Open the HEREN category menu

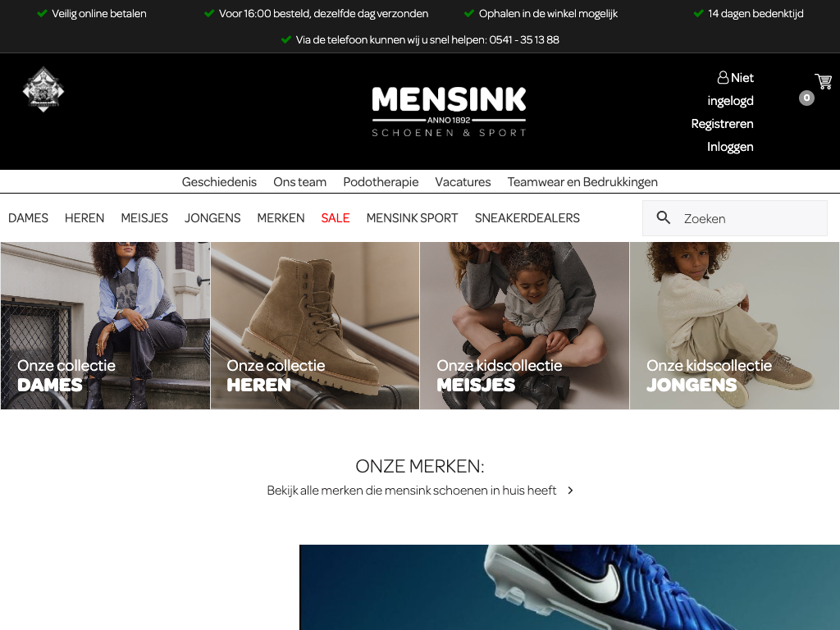(84, 218)
